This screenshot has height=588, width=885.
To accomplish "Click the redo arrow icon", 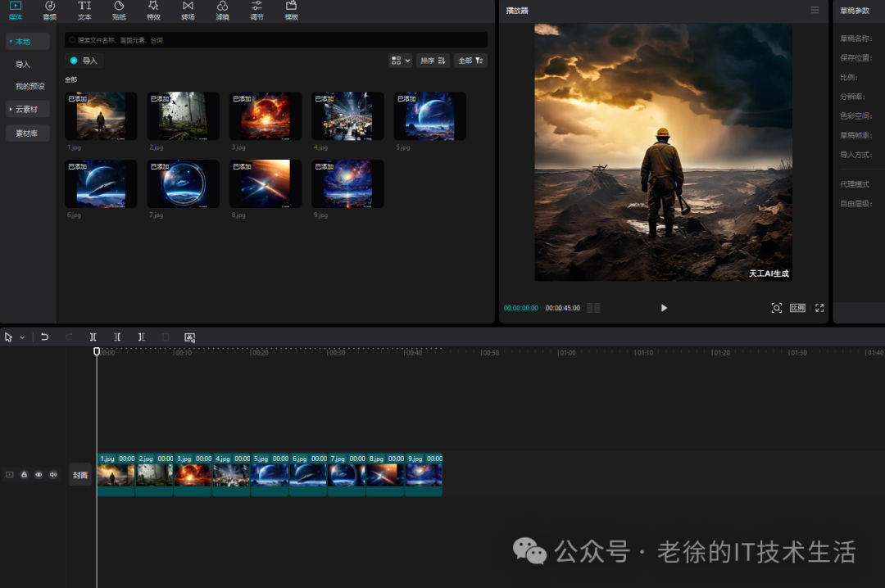I will point(69,337).
